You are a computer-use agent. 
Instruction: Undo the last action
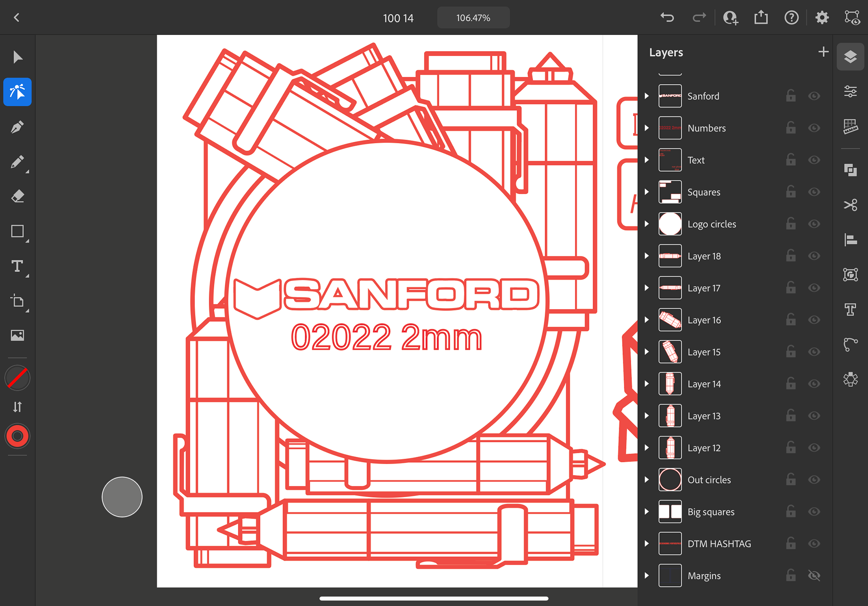click(x=667, y=18)
